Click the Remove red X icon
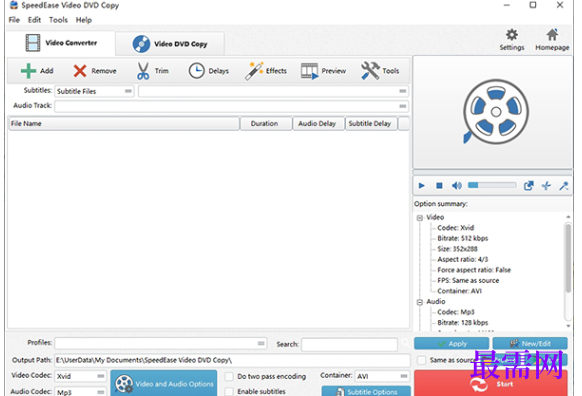The width and height of the screenshot is (582, 396). [80, 71]
